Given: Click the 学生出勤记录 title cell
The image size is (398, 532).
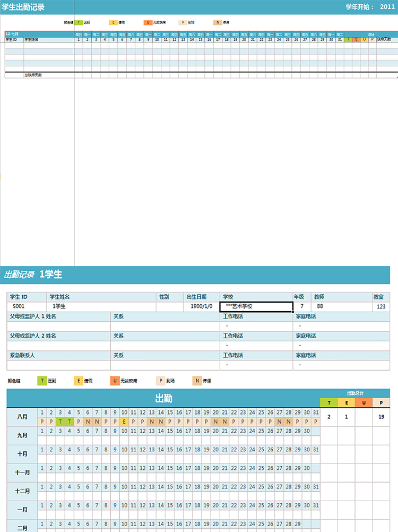Looking at the screenshot, I should click(x=23, y=7).
